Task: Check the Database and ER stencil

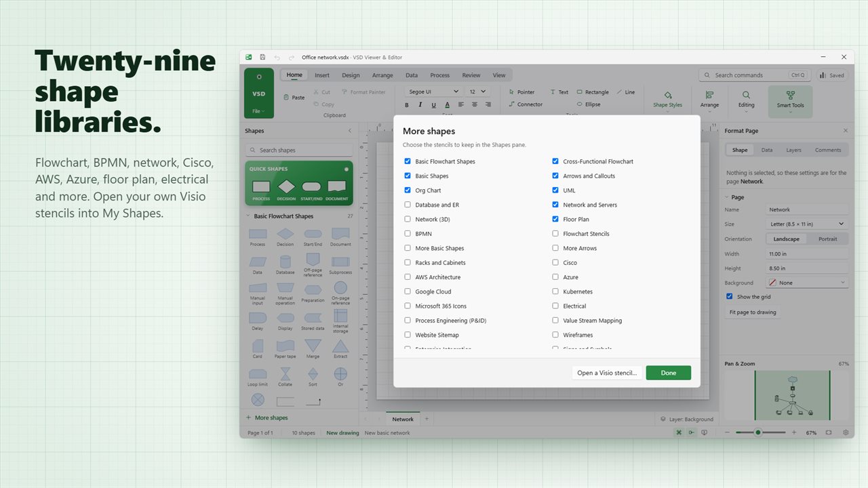Action: click(x=408, y=205)
